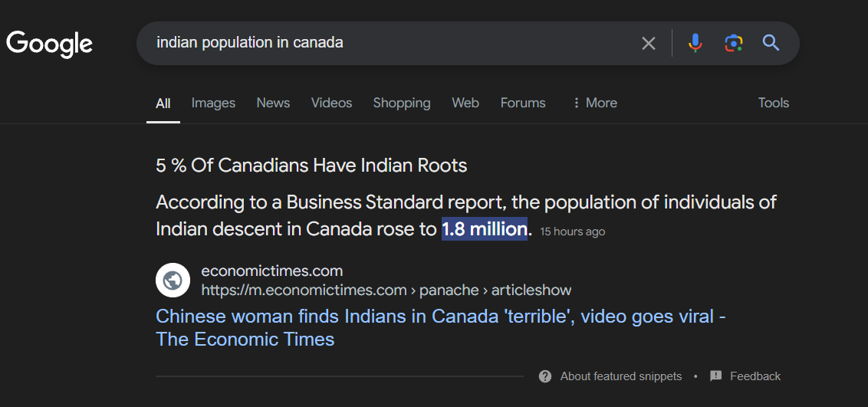Click the '5 % Of Canadians Have Indian Roots' heading
This screenshot has width=868, height=407.
pos(311,166)
